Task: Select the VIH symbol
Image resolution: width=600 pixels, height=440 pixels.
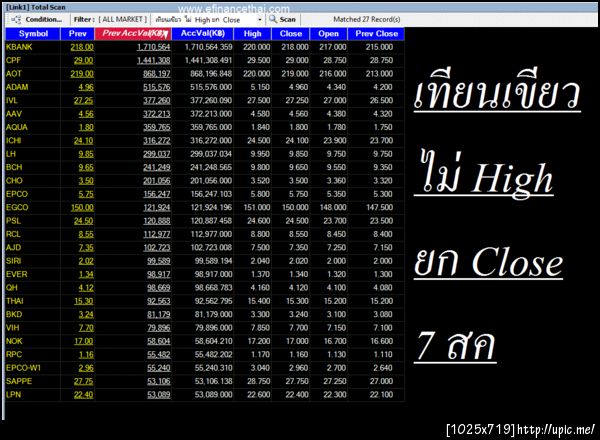Action: tap(12, 328)
